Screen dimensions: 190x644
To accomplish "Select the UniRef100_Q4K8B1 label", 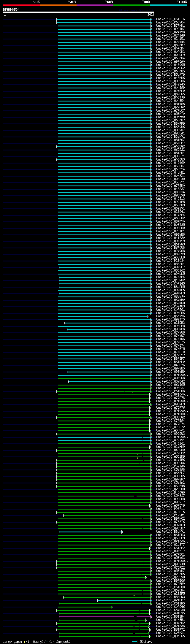I will pyautogui.click(x=170, y=620).
